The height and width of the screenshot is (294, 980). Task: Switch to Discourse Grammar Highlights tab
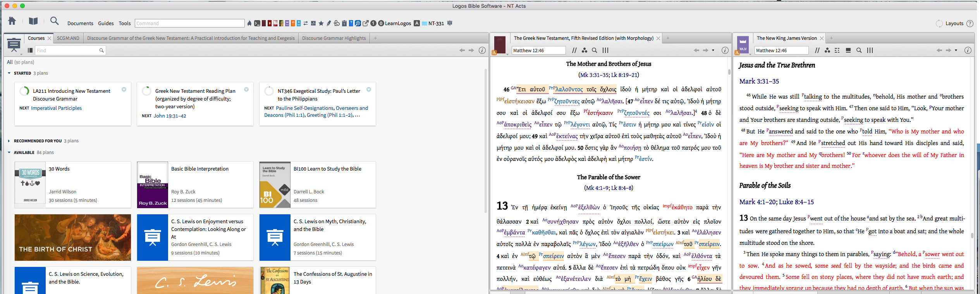pos(334,38)
